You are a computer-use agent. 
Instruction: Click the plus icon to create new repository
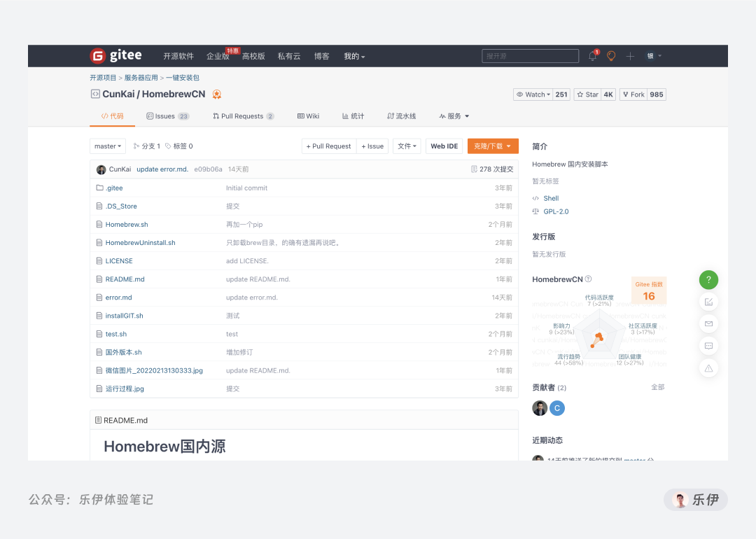pos(630,56)
